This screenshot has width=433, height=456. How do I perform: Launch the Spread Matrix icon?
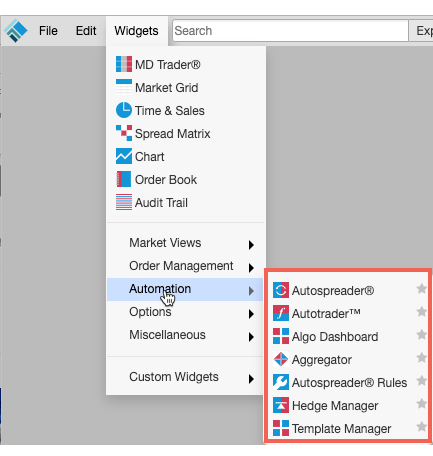tap(124, 133)
